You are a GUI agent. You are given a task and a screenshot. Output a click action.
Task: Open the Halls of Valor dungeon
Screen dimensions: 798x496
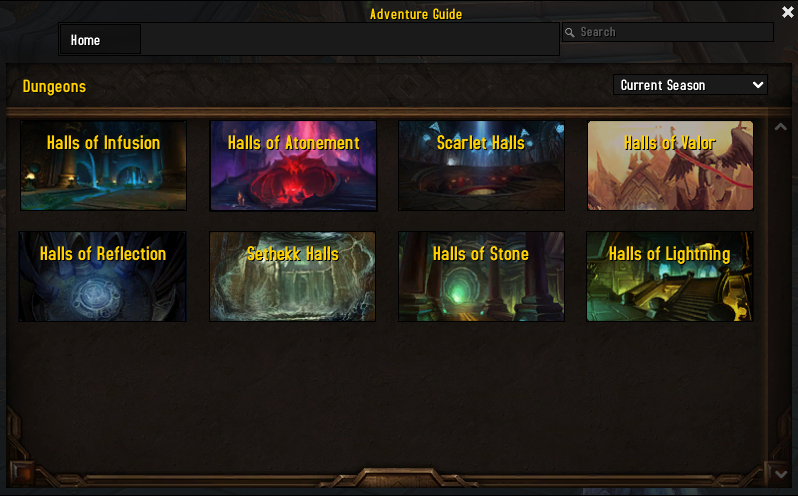(x=670, y=165)
